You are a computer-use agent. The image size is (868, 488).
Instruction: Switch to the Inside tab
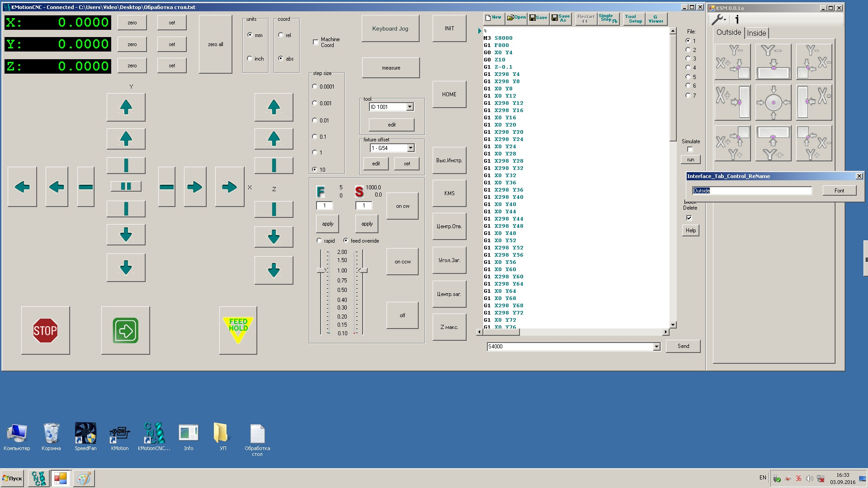756,33
